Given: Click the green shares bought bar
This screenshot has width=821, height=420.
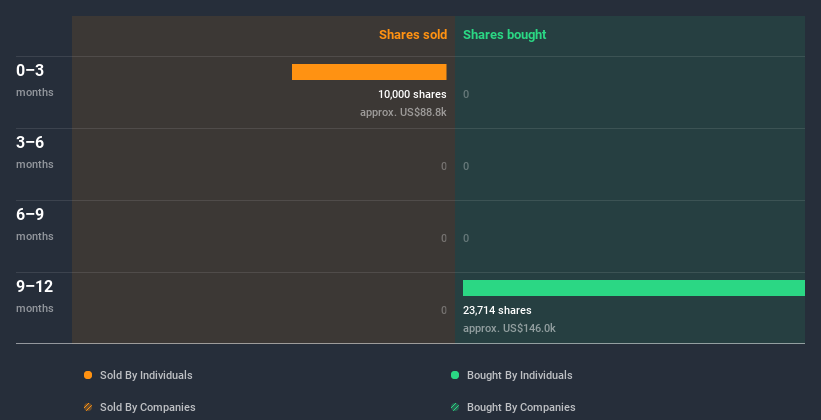Looking at the screenshot, I should (x=633, y=288).
